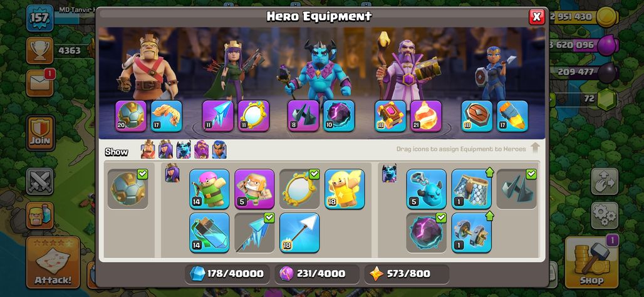Click the Shiny Ore 178/40000 counter
This screenshot has width=644, height=297.
pyautogui.click(x=227, y=274)
